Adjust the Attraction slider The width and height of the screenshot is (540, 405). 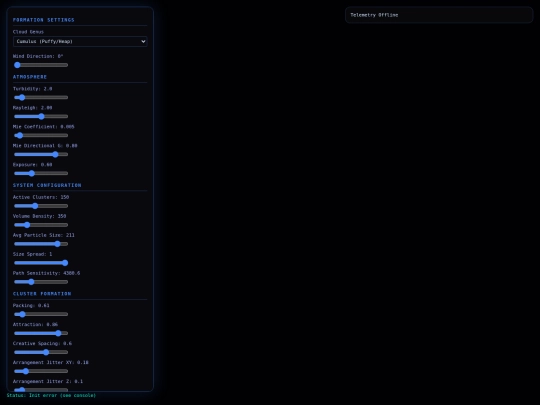[41, 333]
